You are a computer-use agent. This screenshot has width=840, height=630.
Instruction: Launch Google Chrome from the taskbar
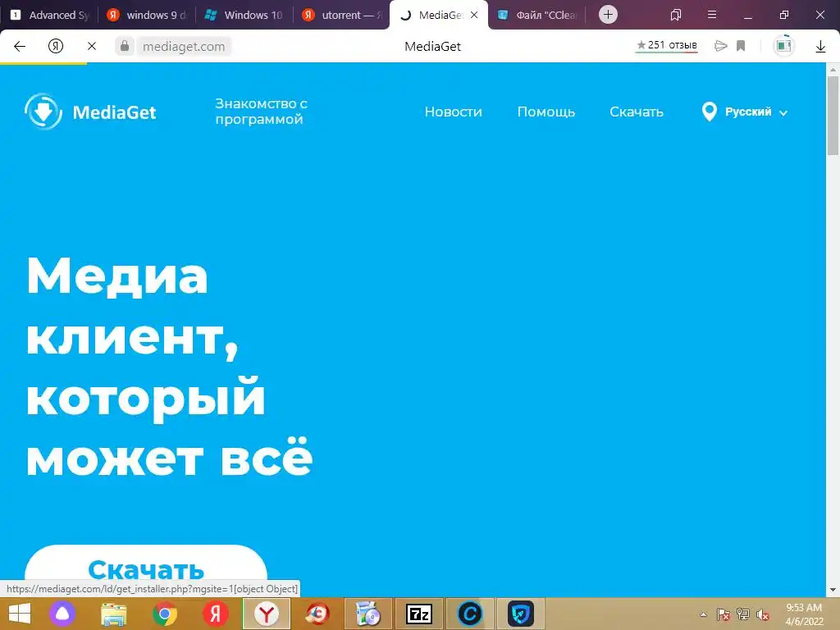(x=164, y=614)
